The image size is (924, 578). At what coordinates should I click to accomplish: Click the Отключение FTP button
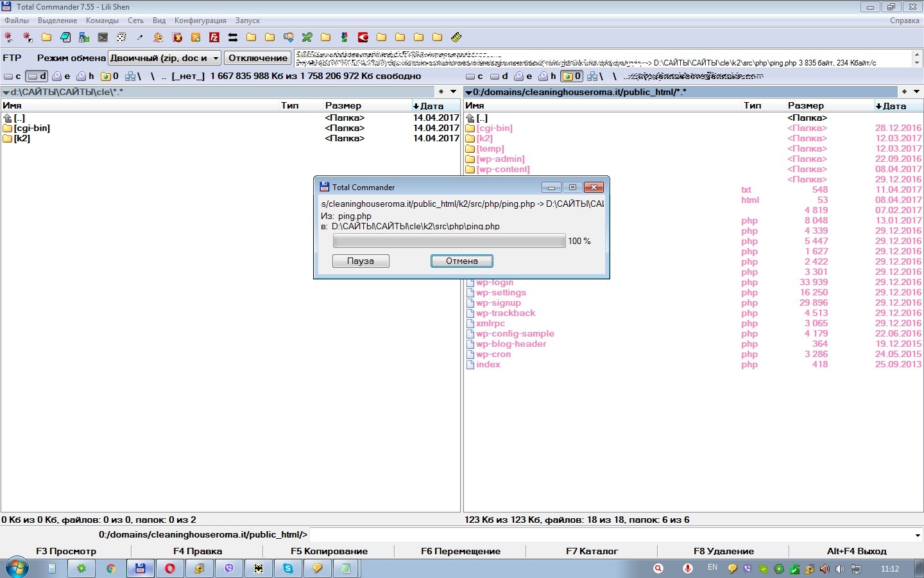click(258, 58)
